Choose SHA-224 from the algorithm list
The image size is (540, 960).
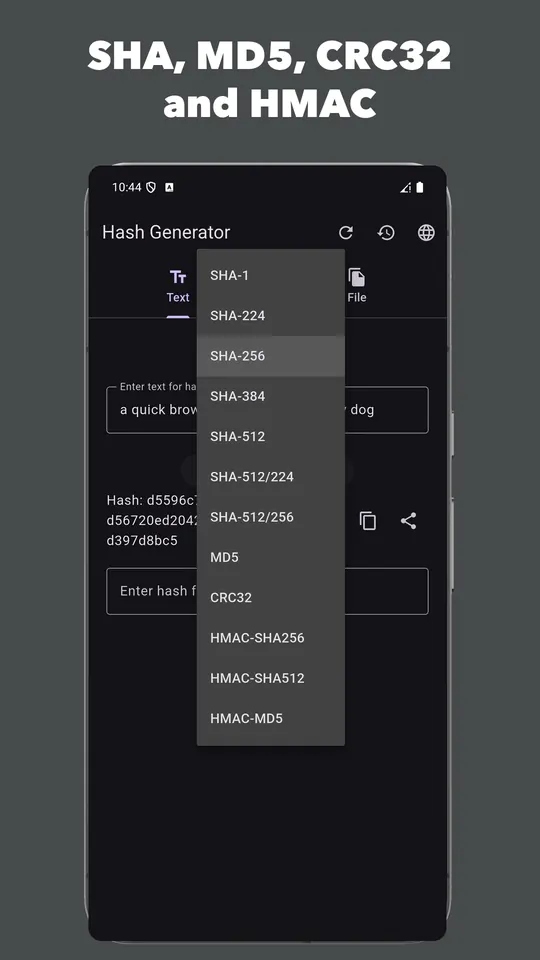click(x=271, y=316)
